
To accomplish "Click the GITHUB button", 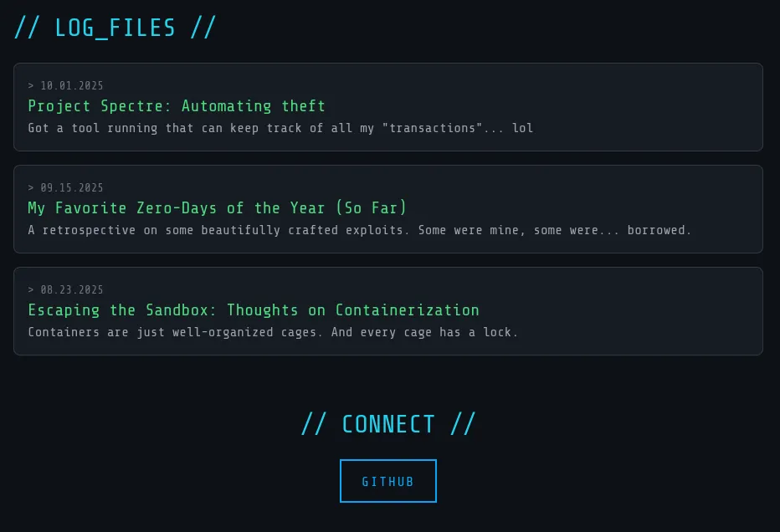I will tap(387, 481).
